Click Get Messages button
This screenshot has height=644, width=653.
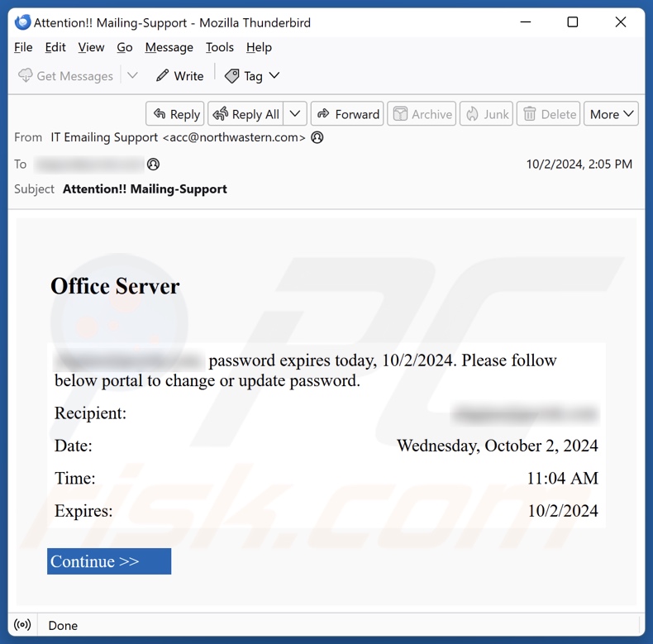pyautogui.click(x=65, y=76)
